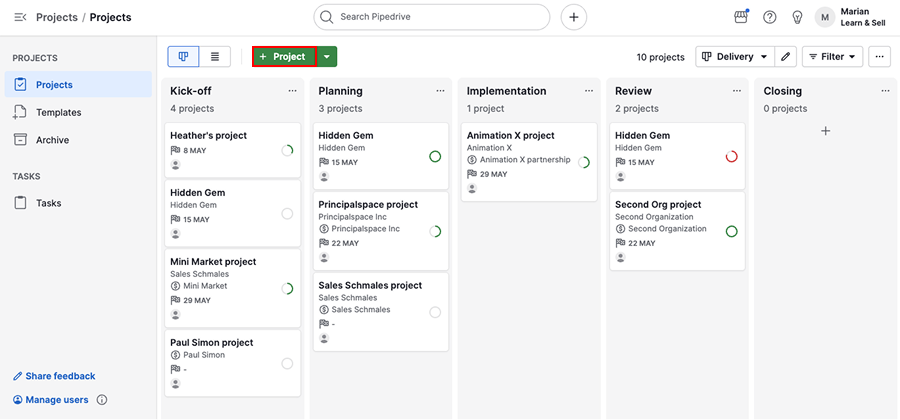Open the board's three-dot more options
The width and height of the screenshot is (900, 420).
(x=879, y=57)
